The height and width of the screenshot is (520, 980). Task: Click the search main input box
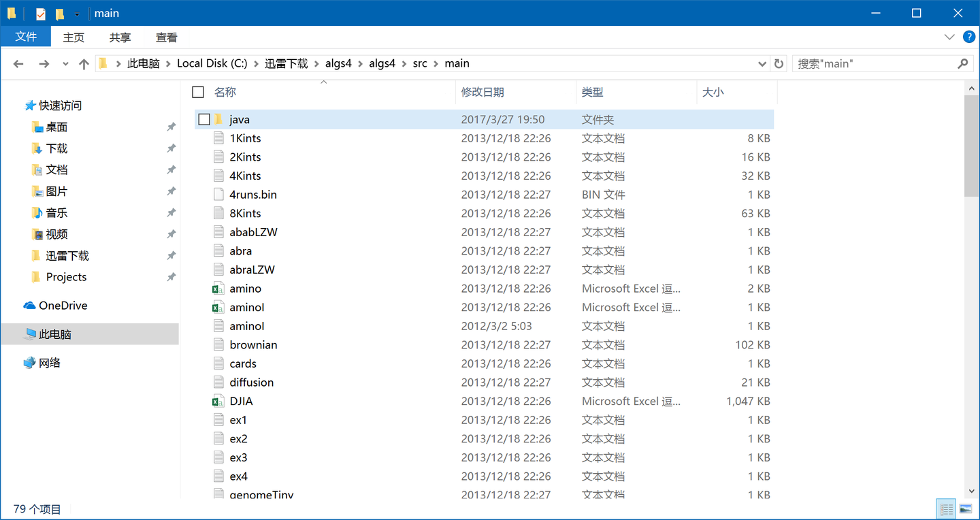pyautogui.click(x=874, y=63)
